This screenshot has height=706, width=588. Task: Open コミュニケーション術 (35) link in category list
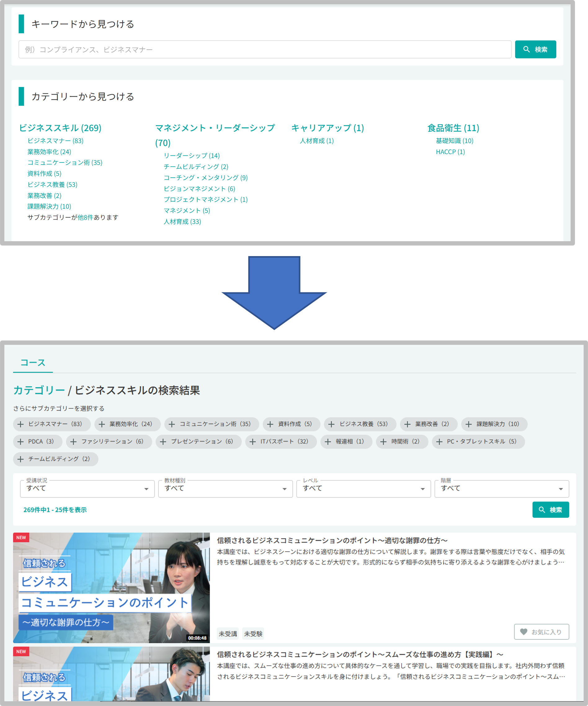[65, 163]
